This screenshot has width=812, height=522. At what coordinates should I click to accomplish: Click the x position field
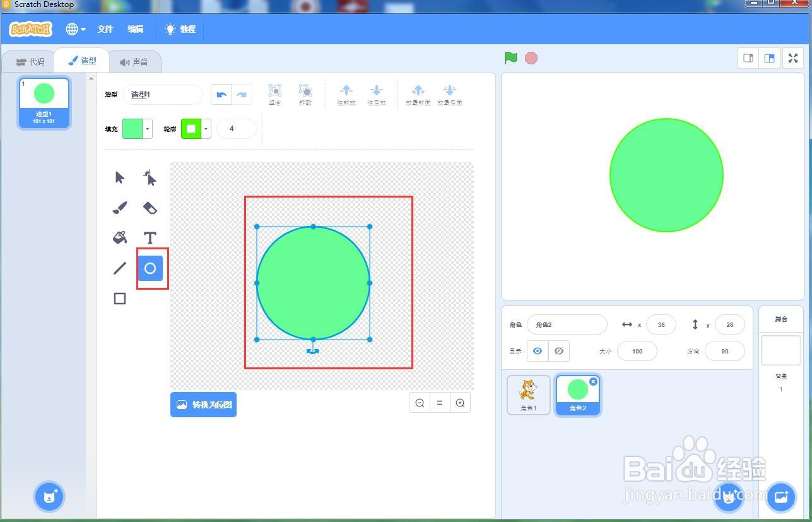[x=661, y=324]
